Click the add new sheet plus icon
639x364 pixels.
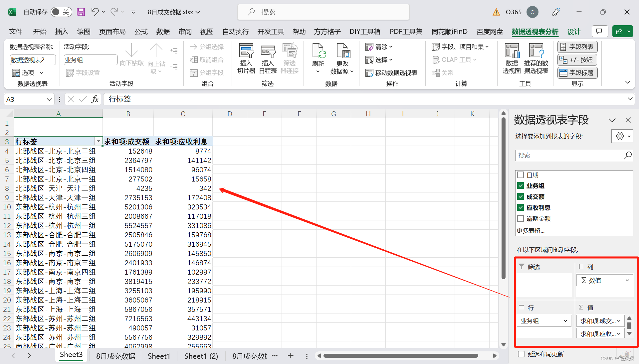tap(291, 356)
